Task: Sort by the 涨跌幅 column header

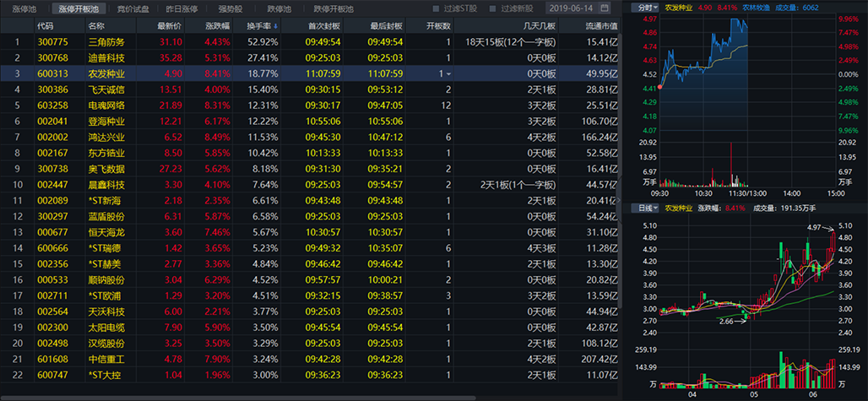Action: (x=216, y=26)
